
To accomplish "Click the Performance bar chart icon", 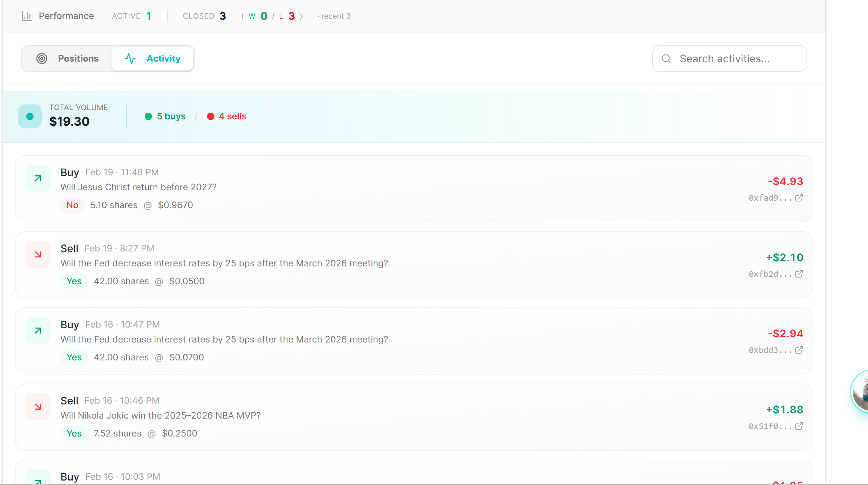I will point(26,16).
